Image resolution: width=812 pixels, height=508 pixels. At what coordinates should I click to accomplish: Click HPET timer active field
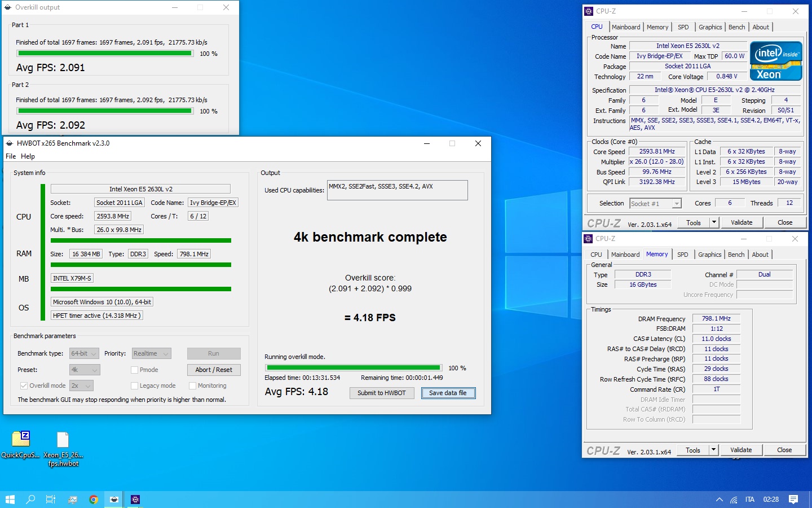pos(96,316)
